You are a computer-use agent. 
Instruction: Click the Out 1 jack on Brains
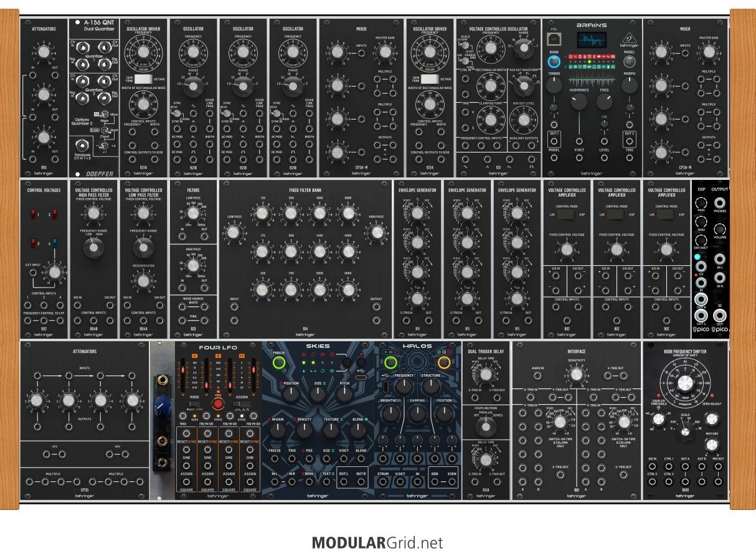tap(554, 141)
